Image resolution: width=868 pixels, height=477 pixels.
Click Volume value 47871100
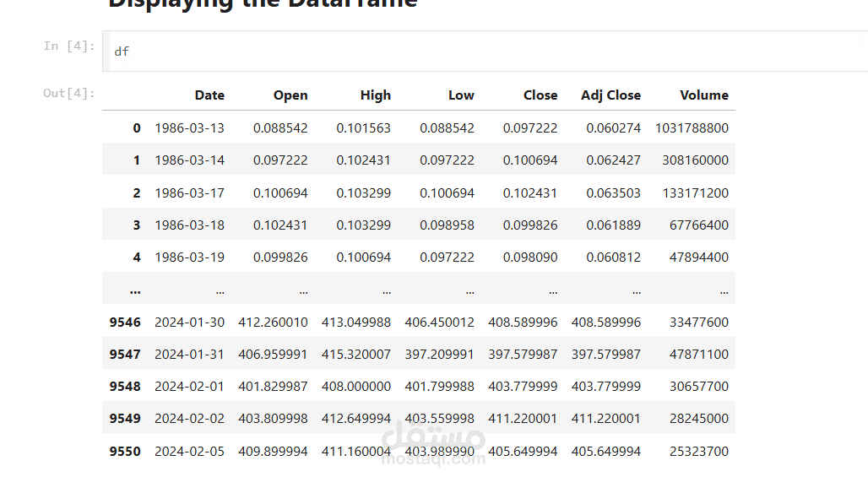tap(698, 355)
